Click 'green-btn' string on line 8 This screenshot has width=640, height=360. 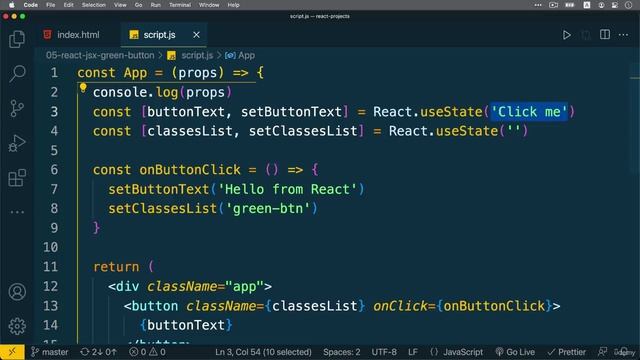click(x=268, y=209)
